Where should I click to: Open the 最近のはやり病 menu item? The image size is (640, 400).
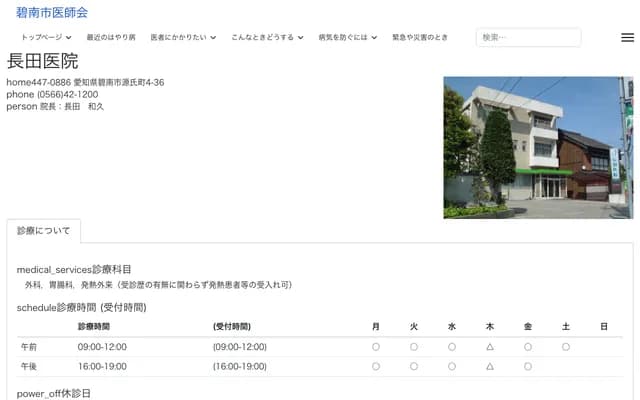coord(111,37)
